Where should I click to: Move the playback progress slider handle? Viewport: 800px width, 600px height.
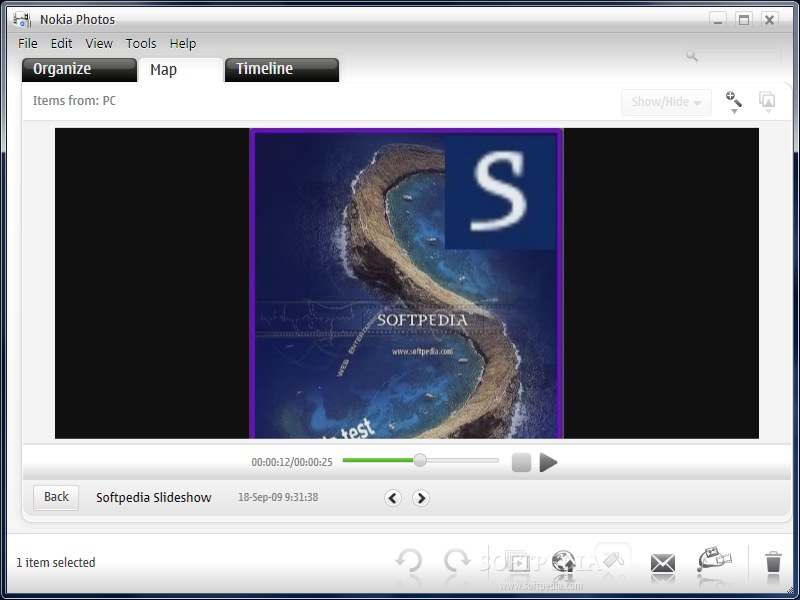coord(420,460)
